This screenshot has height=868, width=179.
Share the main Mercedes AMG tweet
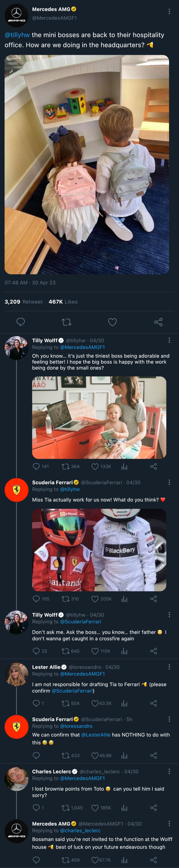[158, 322]
